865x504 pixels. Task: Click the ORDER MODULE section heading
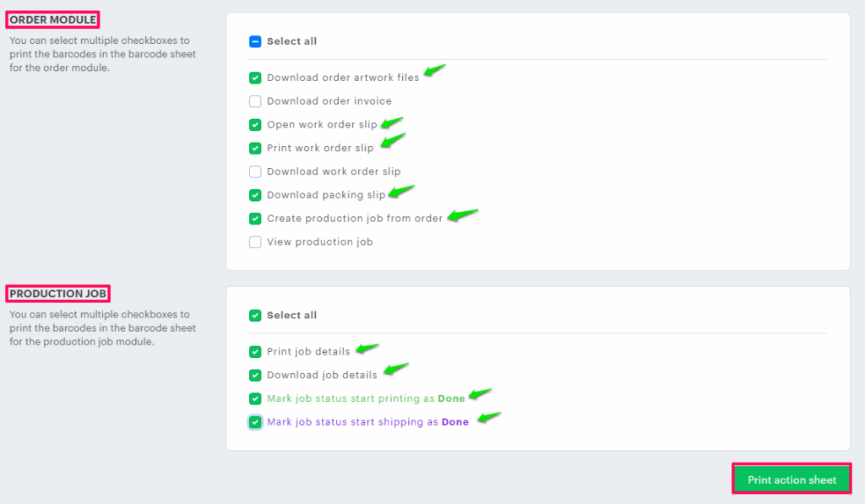pos(52,19)
